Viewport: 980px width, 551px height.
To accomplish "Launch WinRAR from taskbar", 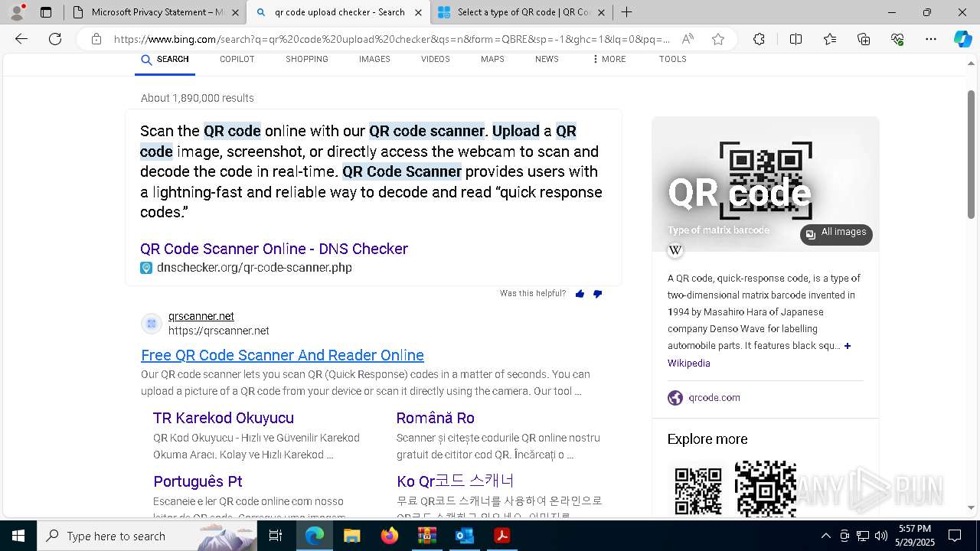I will (426, 536).
